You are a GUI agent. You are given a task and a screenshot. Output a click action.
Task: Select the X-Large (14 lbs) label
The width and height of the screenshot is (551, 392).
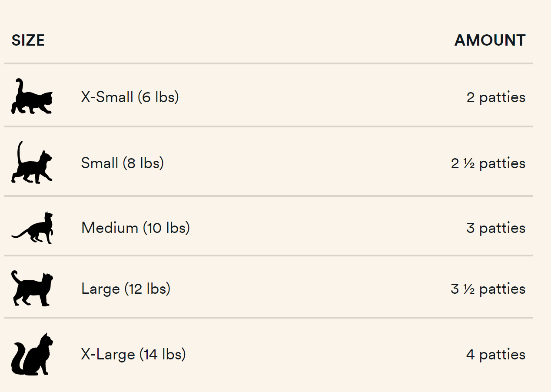[133, 354]
